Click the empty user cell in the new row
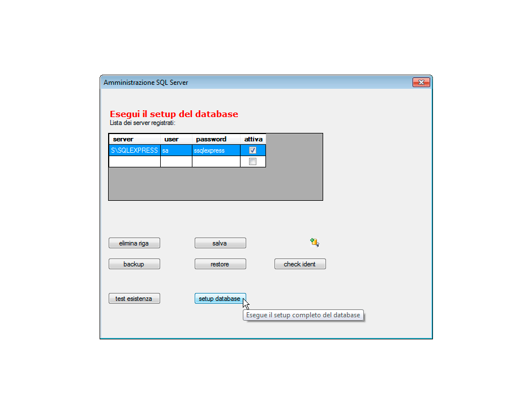Image resolution: width=532 pixels, height=414 pixels. (176, 161)
